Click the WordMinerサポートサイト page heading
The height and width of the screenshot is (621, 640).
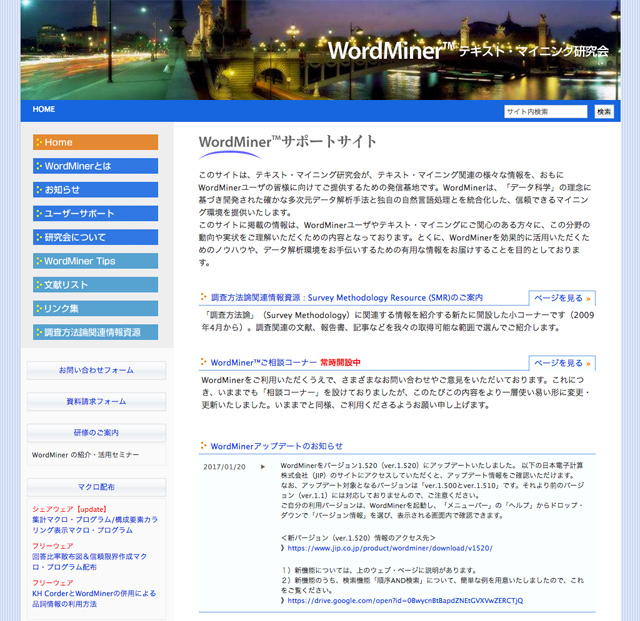point(287,142)
